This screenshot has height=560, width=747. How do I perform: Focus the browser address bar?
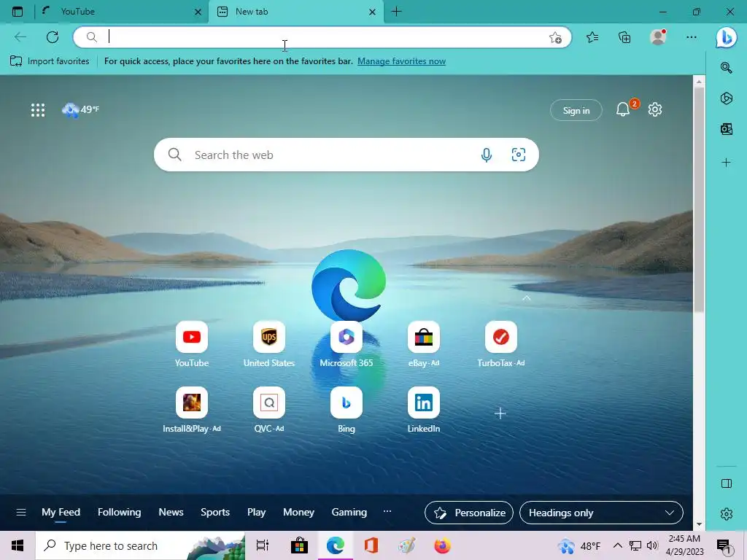322,36
